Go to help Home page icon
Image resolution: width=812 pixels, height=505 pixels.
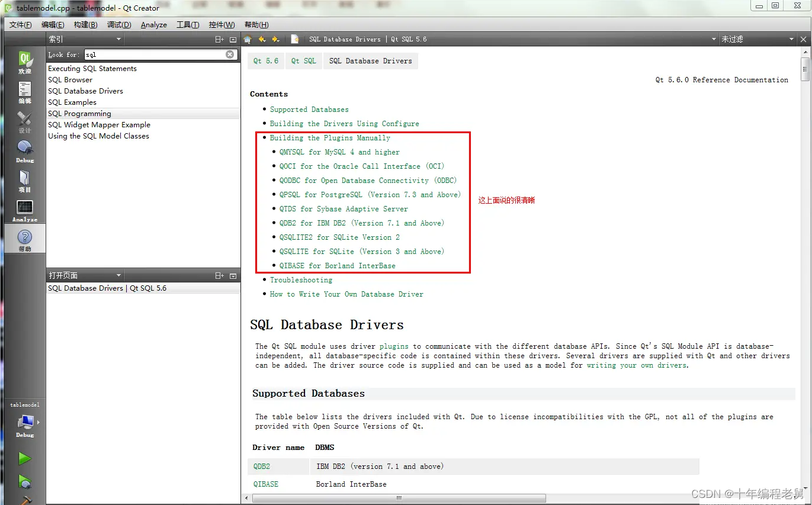[x=248, y=39]
